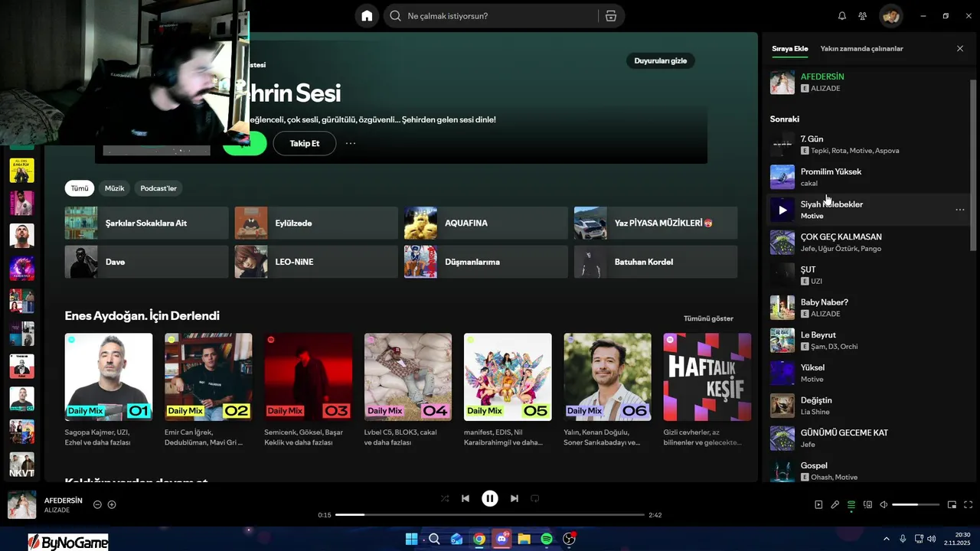Open NKVT playlist in left sidebar

click(x=21, y=465)
